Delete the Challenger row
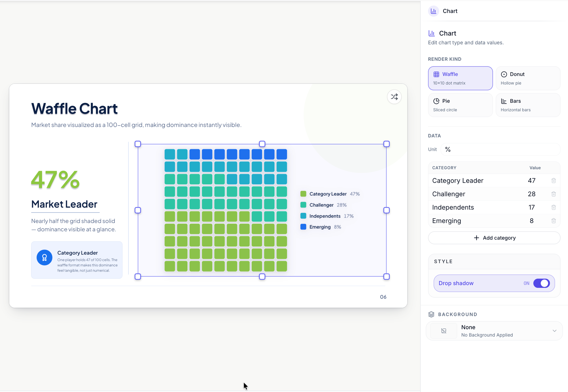Screen dimensions: 568x392 pyautogui.click(x=554, y=194)
